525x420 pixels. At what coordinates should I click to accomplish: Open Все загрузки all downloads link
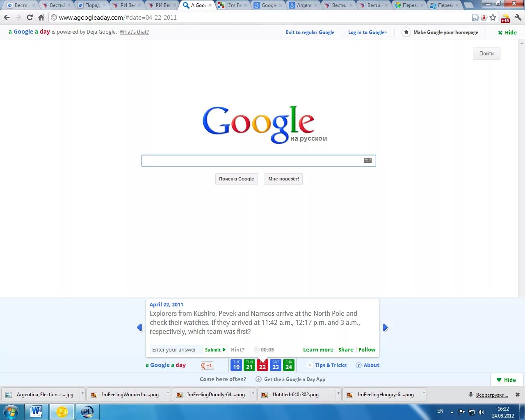492,395
